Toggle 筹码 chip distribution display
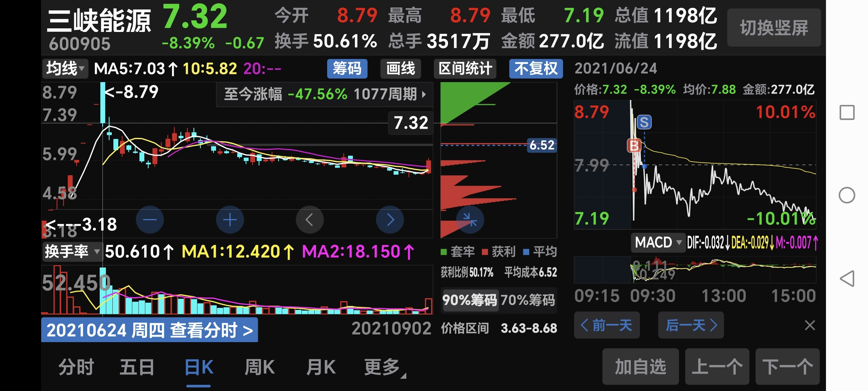The width and height of the screenshot is (868, 391). (347, 69)
